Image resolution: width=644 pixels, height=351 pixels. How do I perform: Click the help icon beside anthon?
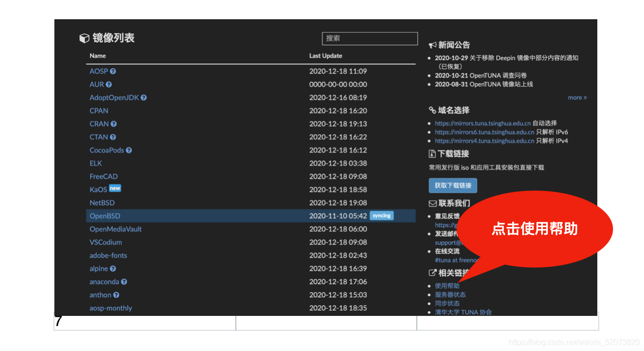coord(116,295)
